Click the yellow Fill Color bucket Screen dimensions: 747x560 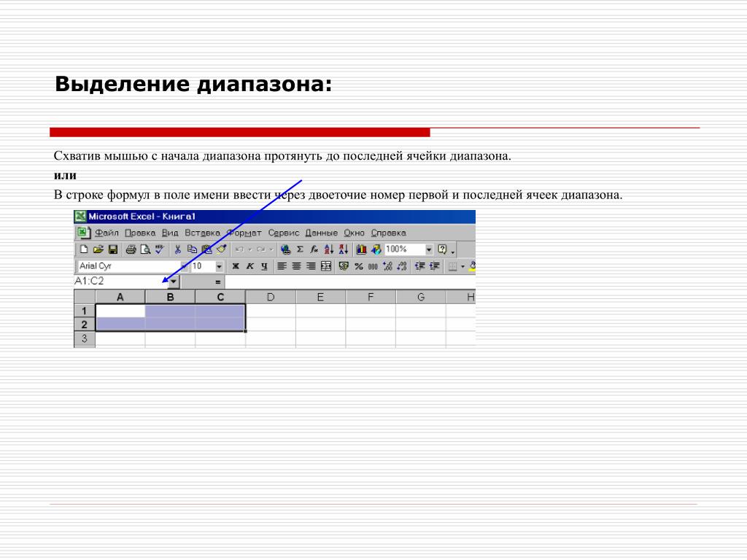pos(472,266)
